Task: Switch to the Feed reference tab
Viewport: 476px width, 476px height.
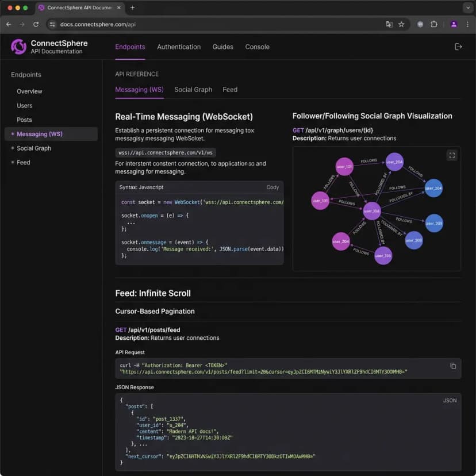Action: click(x=230, y=90)
